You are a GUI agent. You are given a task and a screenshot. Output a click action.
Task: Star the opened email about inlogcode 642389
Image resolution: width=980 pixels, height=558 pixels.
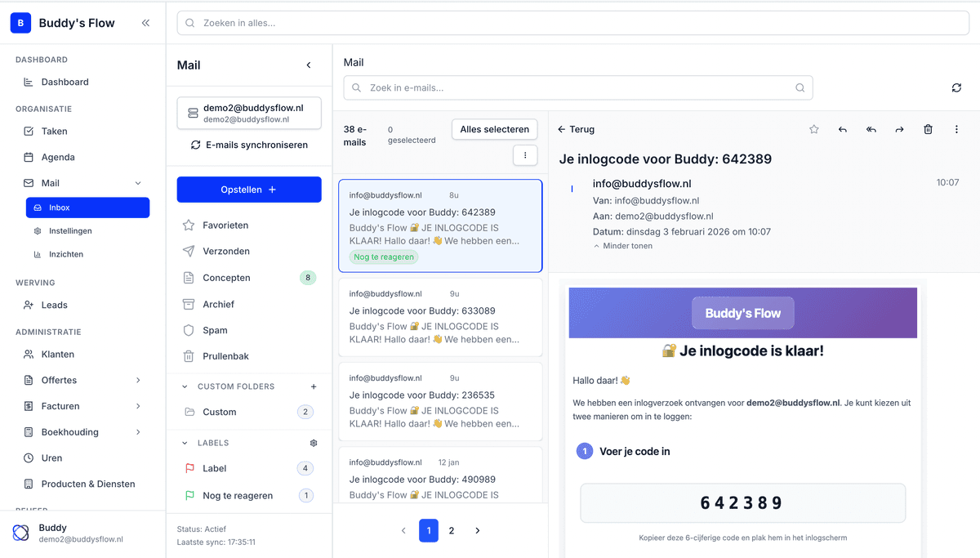[x=813, y=129]
